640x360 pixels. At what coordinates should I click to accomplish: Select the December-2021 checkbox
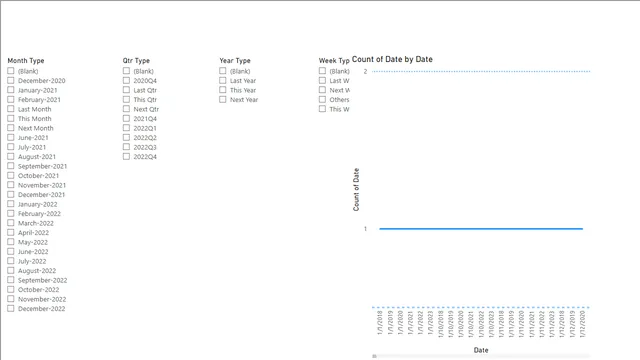(x=11, y=195)
